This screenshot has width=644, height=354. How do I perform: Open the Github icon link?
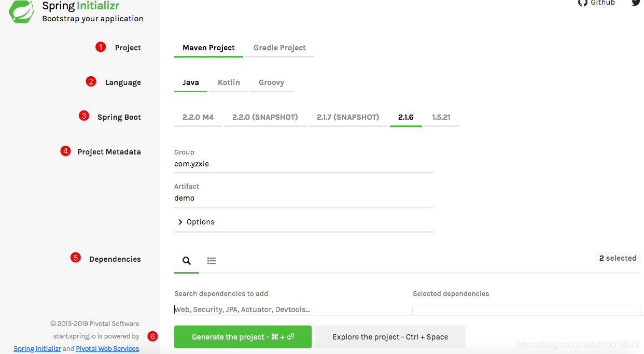pyautogui.click(x=583, y=3)
